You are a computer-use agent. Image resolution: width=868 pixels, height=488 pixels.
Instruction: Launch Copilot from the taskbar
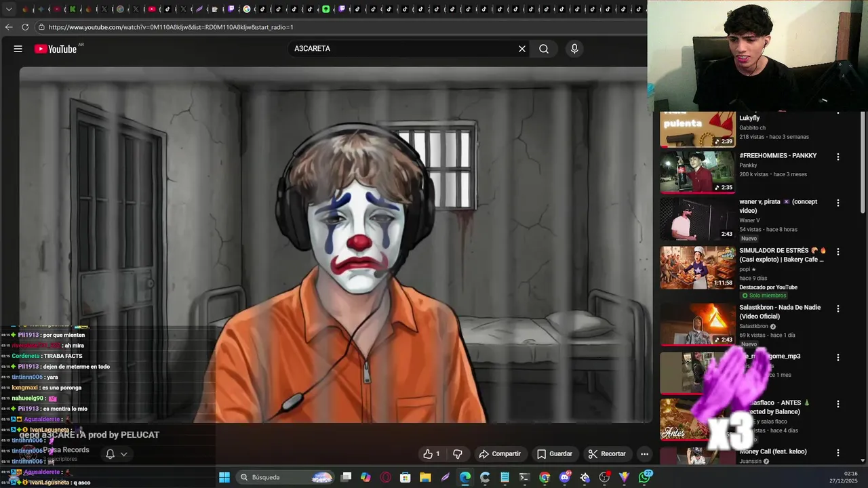click(366, 477)
